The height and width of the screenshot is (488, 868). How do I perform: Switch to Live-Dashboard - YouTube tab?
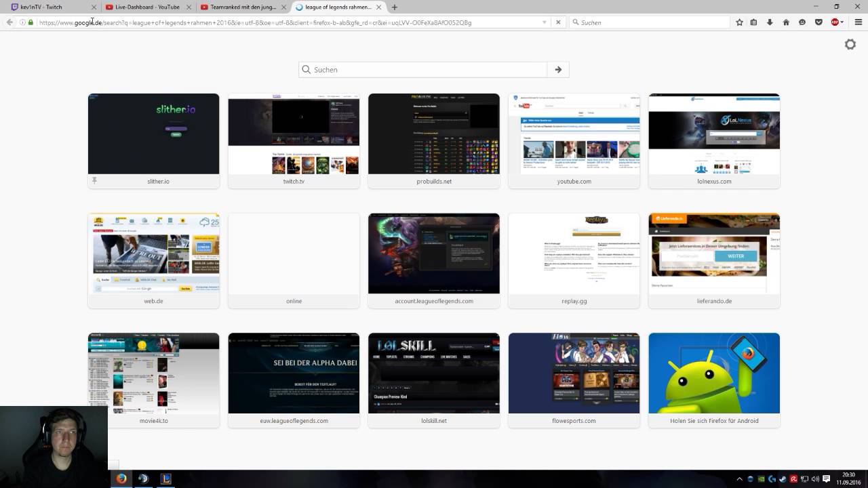click(149, 7)
